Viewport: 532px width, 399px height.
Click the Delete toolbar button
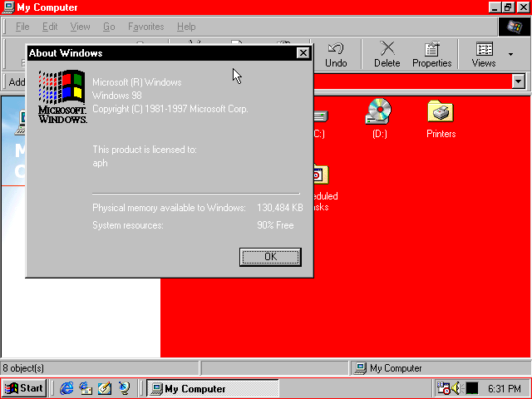(387, 54)
